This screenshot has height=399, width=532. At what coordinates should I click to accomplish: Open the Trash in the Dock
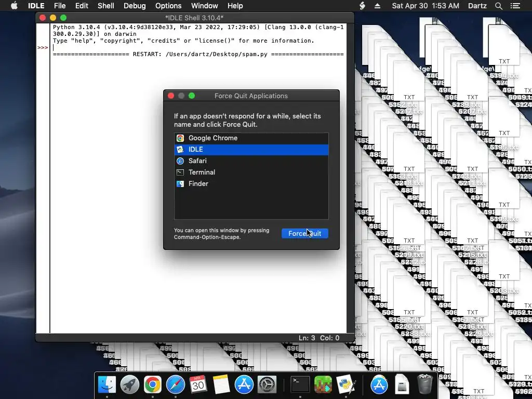[x=424, y=385]
